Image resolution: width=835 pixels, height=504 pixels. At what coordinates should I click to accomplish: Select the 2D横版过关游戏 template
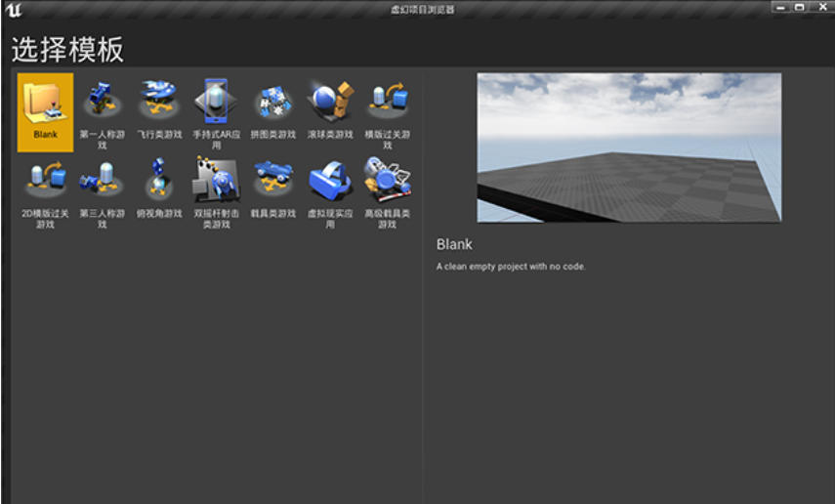pos(45,191)
